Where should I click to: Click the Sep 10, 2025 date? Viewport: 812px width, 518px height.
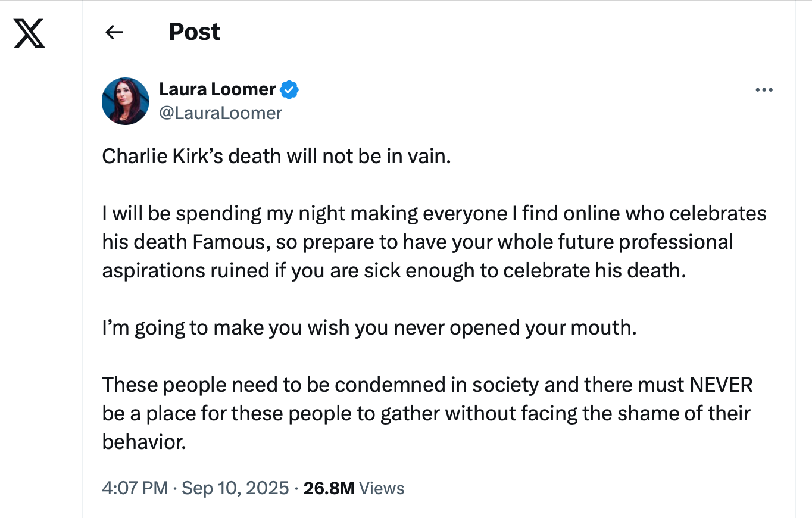[235, 488]
